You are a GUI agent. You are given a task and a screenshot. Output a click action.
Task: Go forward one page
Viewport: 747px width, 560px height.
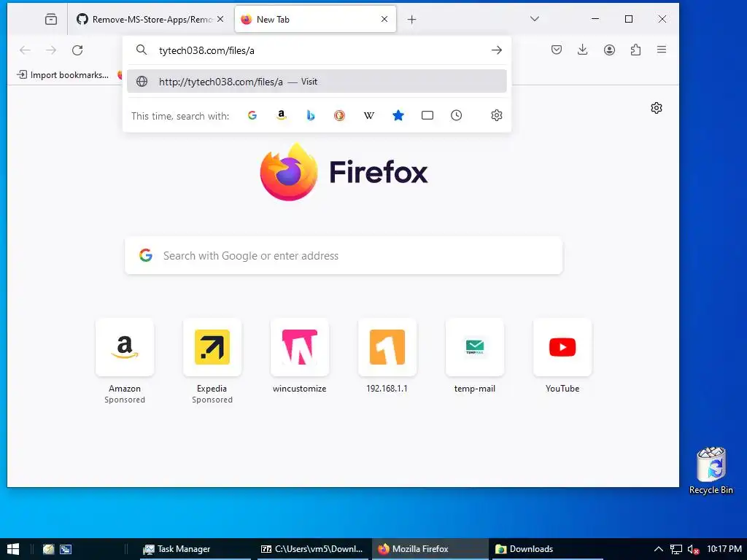coord(51,50)
